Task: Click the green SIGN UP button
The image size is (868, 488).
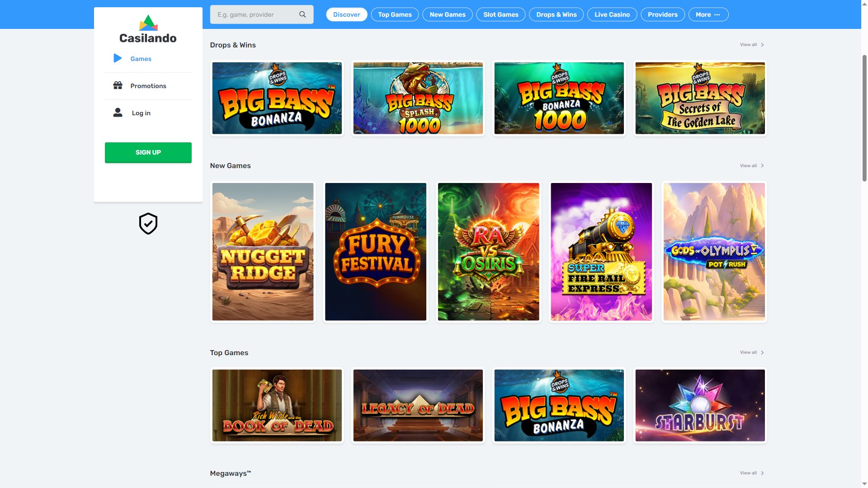Action: point(148,152)
